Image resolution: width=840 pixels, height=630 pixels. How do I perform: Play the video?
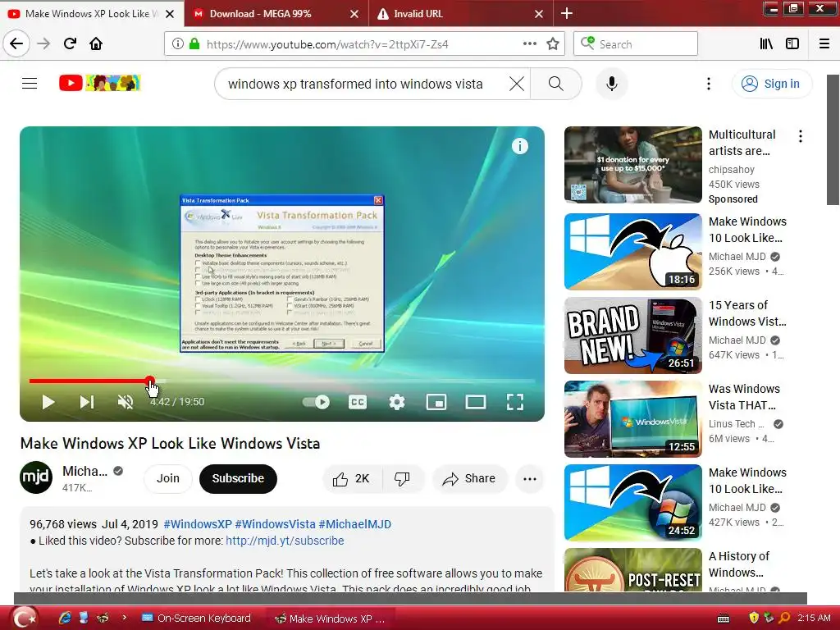48,402
